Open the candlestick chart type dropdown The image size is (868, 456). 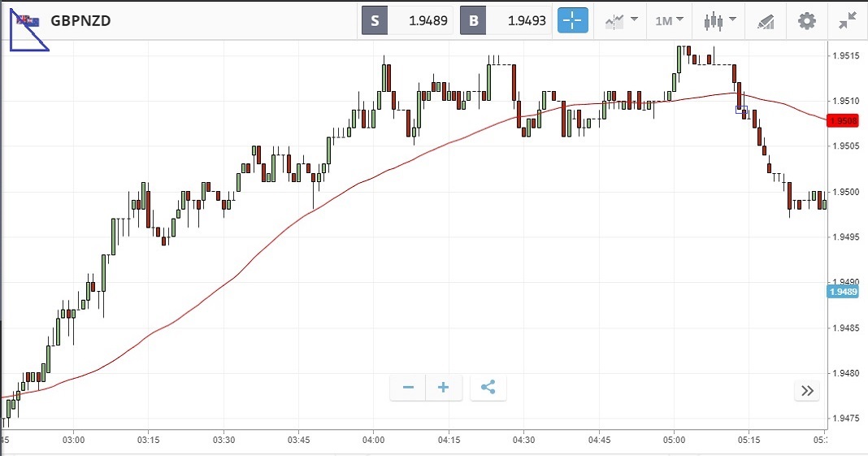click(x=719, y=20)
